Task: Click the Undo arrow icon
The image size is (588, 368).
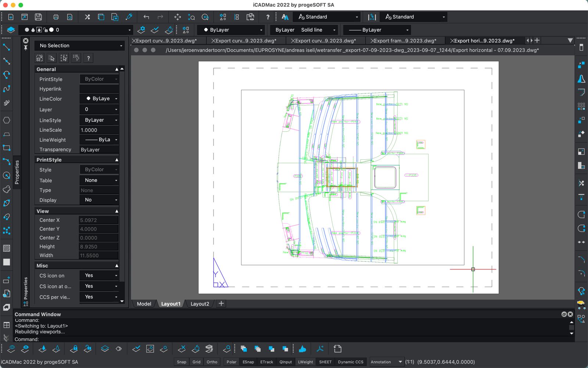Action: [x=146, y=17]
